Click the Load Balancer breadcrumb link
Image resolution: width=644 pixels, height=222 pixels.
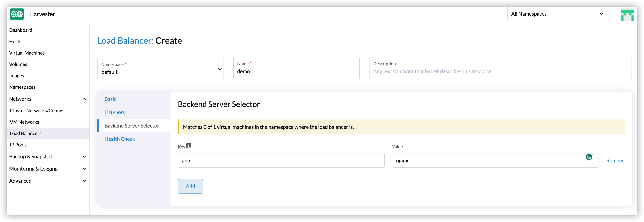click(x=125, y=41)
